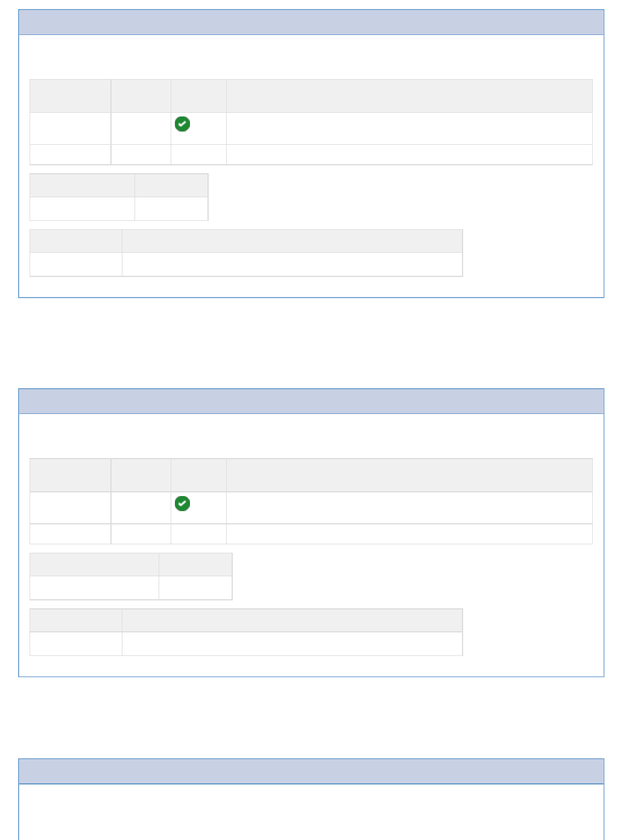Image resolution: width=623 pixels, height=840 pixels.
Task: Click first gray header cell of first panel's main table
Action: click(x=71, y=96)
